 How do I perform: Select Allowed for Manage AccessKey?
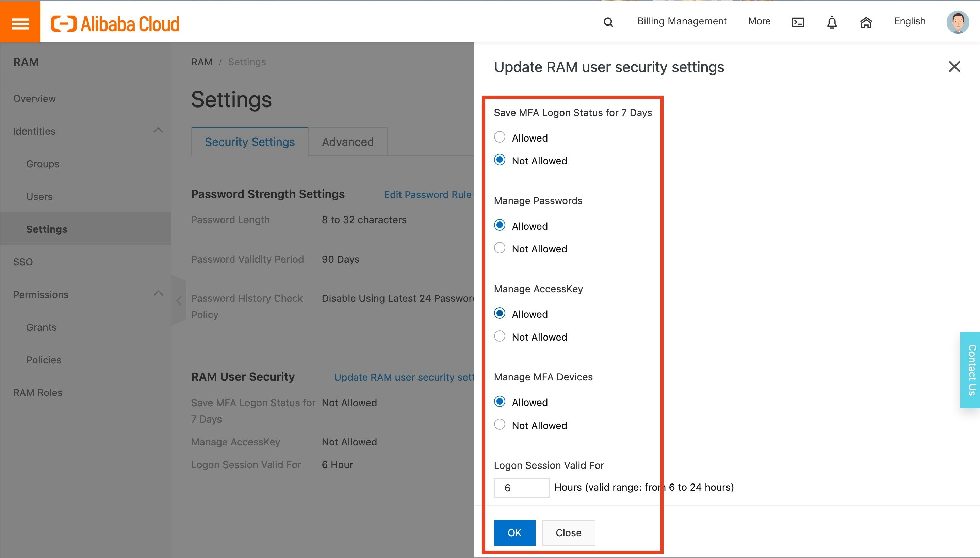pos(500,313)
